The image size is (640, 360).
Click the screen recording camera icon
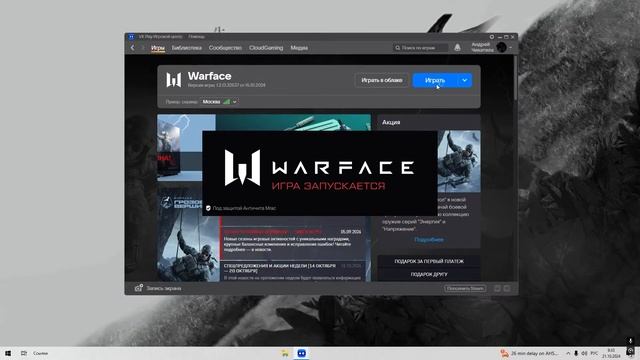139,288
